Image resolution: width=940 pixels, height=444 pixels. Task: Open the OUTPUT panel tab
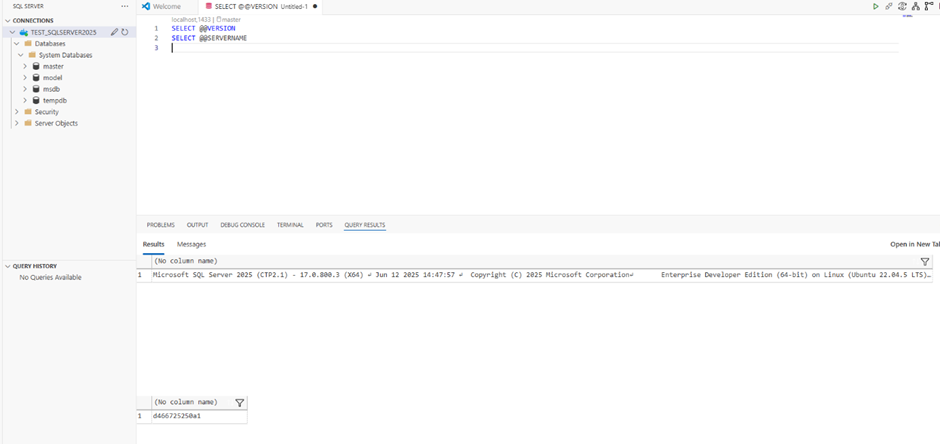click(x=197, y=225)
